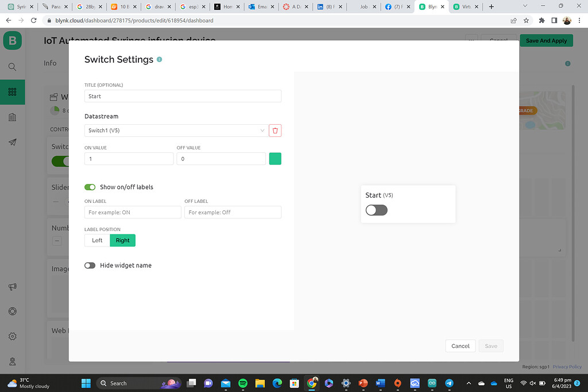The image size is (588, 392).
Task: Go back in the browser
Action: [x=8, y=21]
